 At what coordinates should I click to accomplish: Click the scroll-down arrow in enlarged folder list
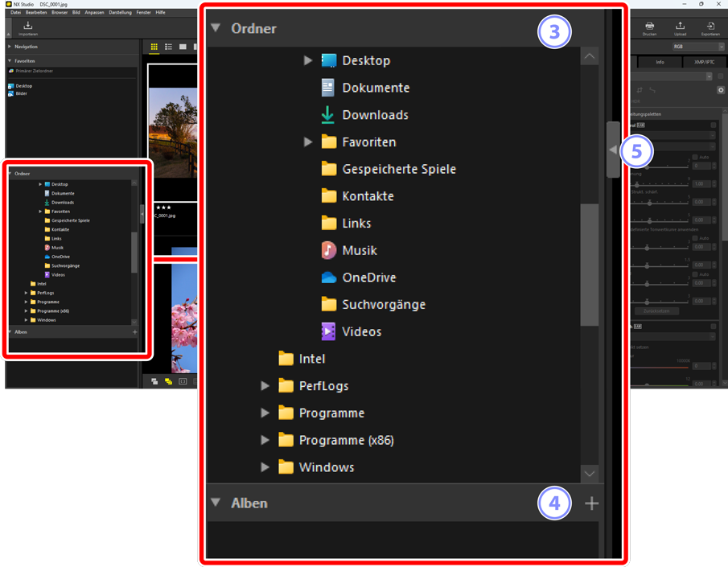(x=589, y=474)
